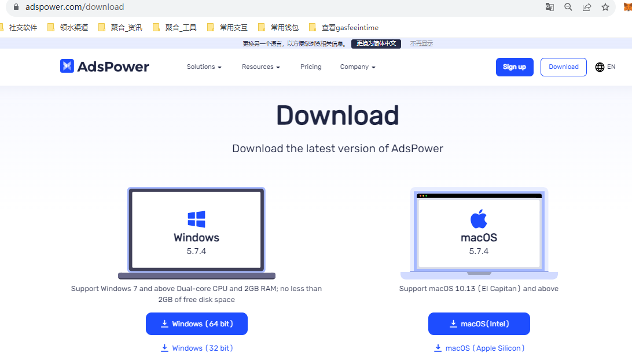Click the macOS 5.7.4 version text
The image size is (632, 364).
[x=479, y=251]
